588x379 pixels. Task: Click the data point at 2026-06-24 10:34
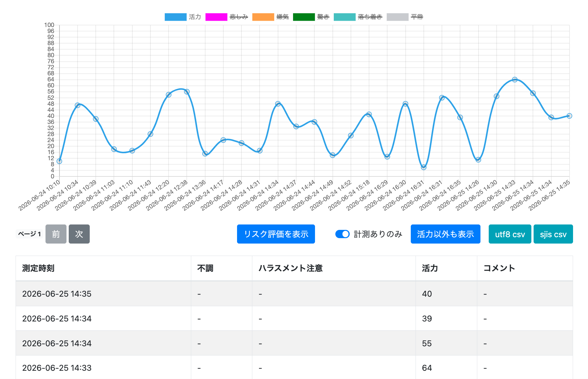pos(77,105)
